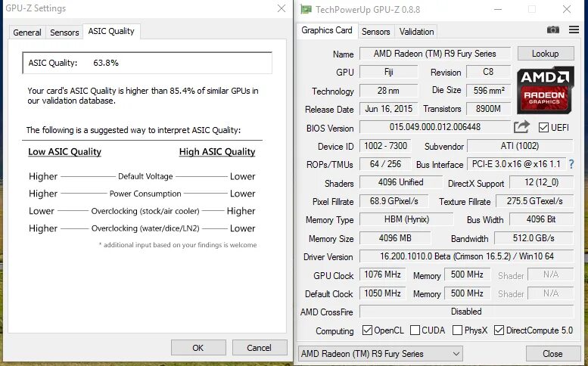Click the Driver Version field 16.200.1010.0 Beta

(x=466, y=256)
